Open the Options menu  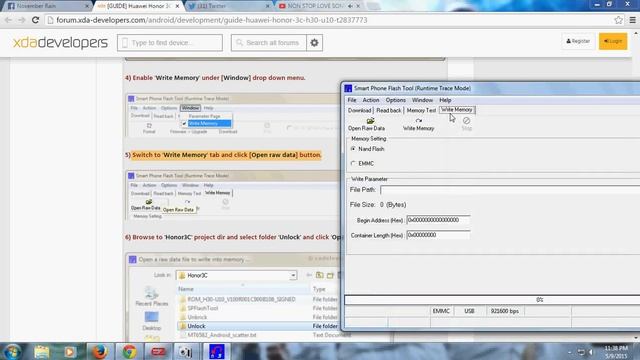[396, 100]
